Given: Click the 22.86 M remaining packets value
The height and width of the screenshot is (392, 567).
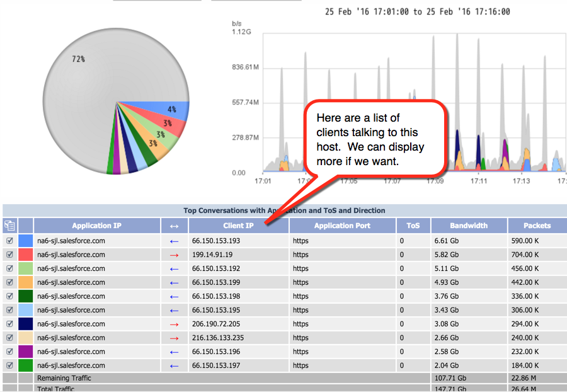Looking at the screenshot, I should point(524,378).
